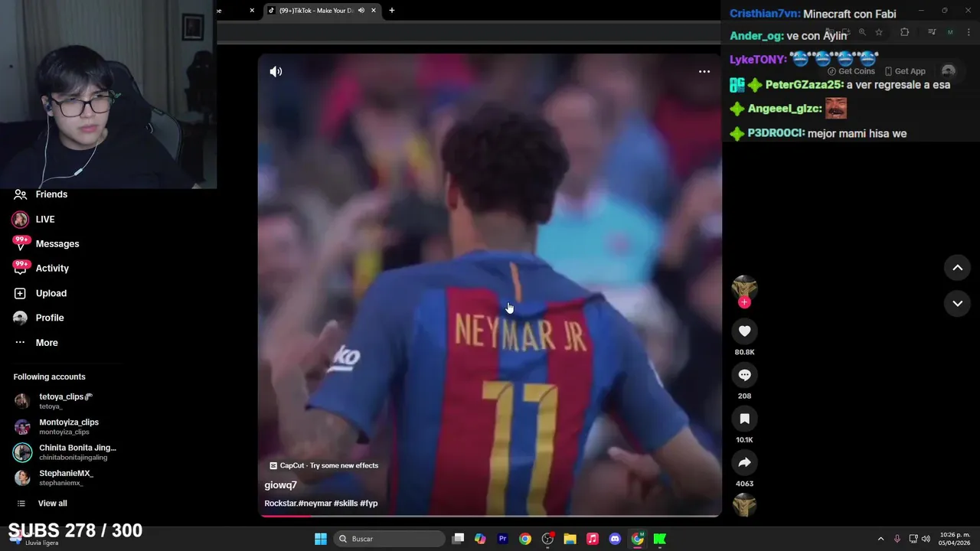This screenshot has height=551, width=980.
Task: Open Task View on the taskbar
Action: 458,539
